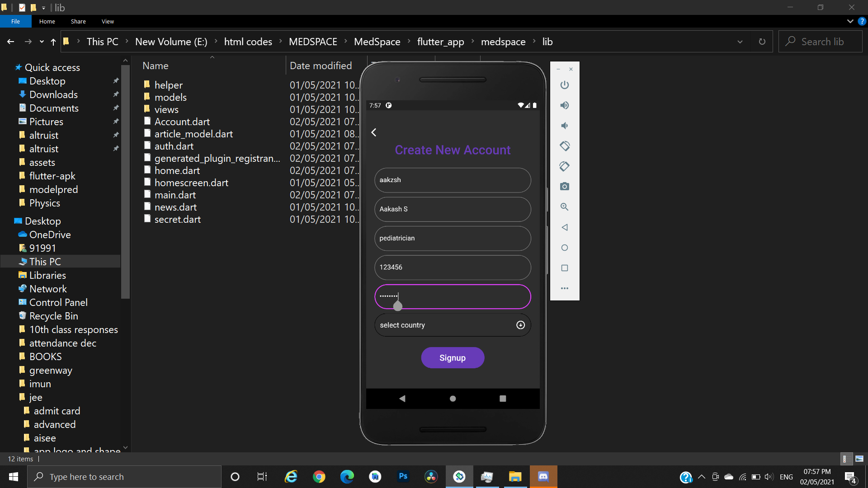
Task: Open emulator extended controls three-dots icon
Action: tap(564, 288)
